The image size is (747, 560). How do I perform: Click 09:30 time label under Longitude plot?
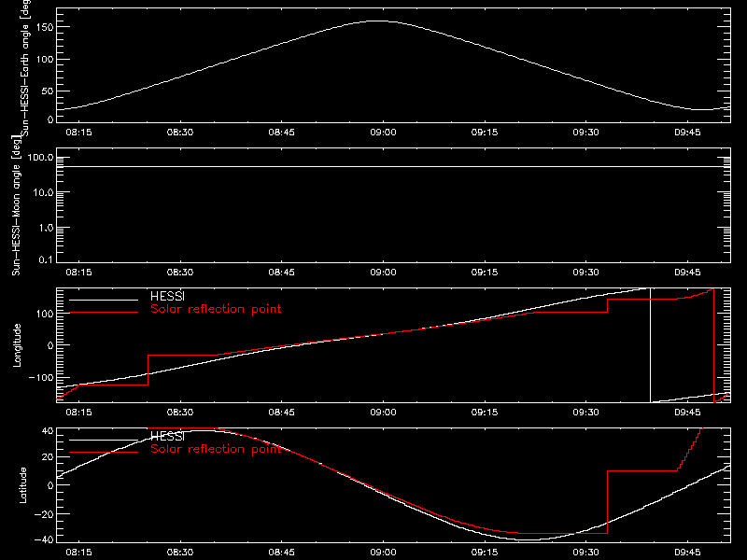586,413
